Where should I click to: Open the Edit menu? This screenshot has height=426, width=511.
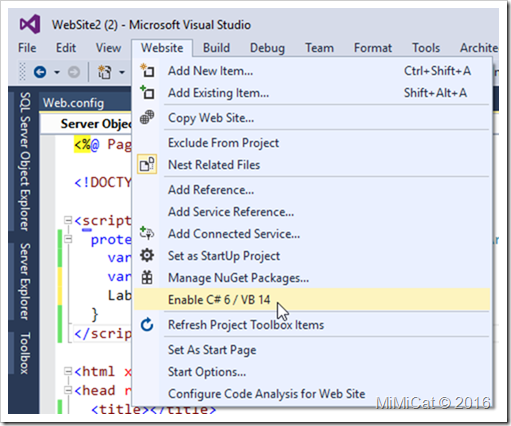[66, 48]
